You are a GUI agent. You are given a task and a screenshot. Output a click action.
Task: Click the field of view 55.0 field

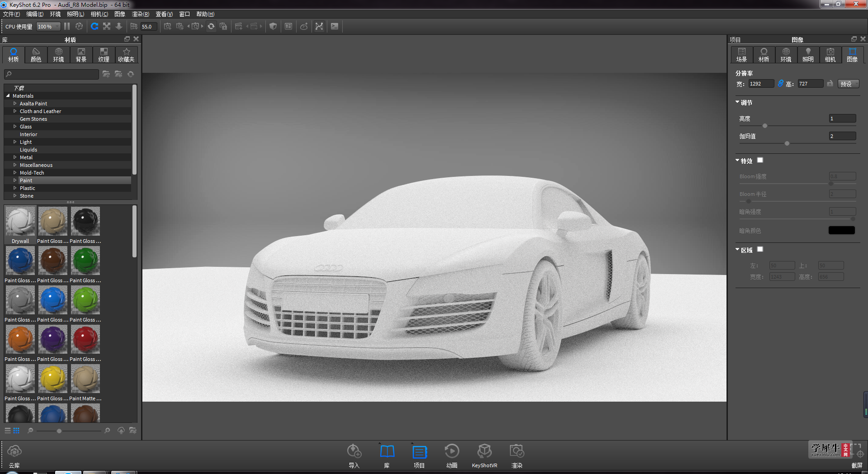click(x=149, y=27)
